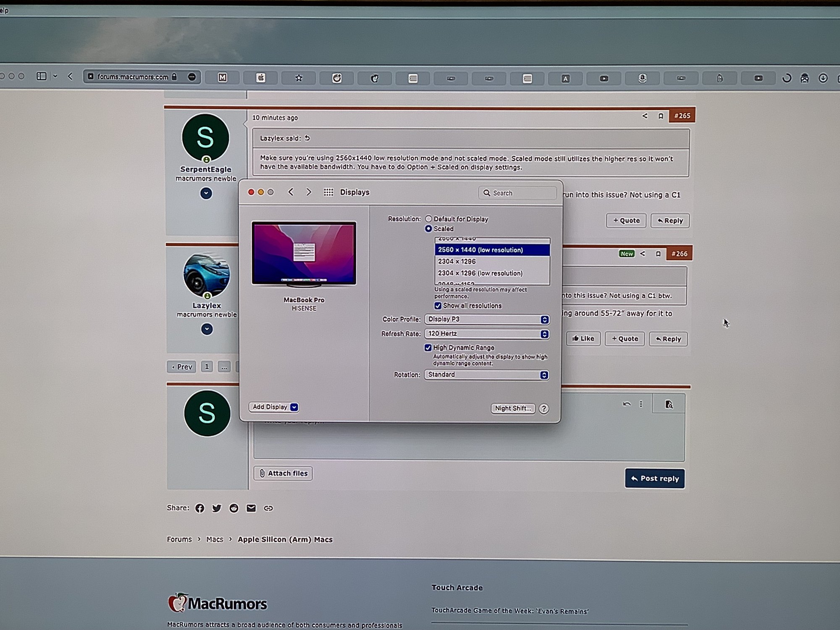Click the Safari downloads icon
840x630 pixels.
coord(823,78)
